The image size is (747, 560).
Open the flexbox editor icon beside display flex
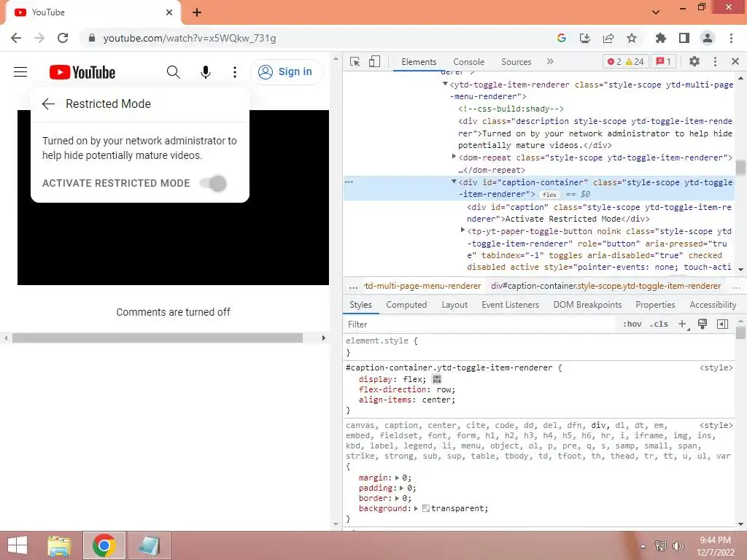pyautogui.click(x=436, y=379)
